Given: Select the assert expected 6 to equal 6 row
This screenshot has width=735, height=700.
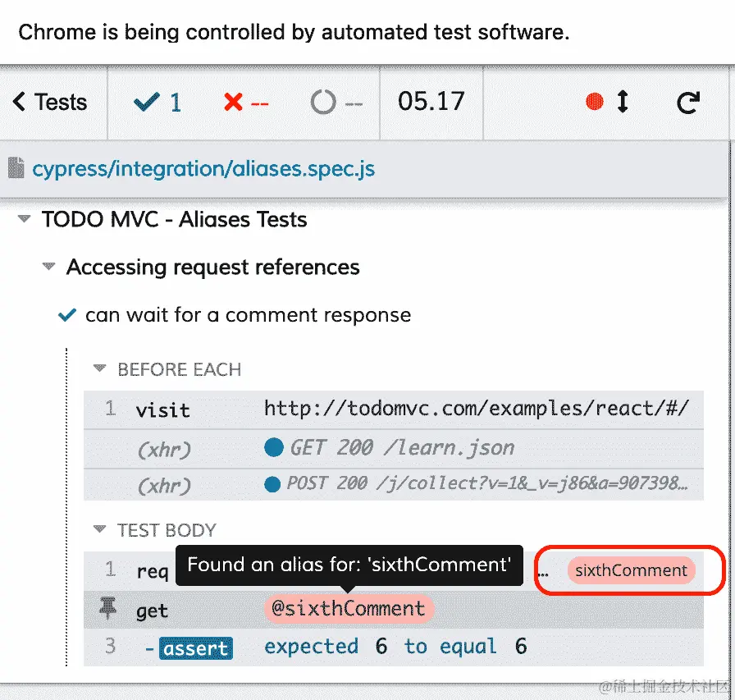Looking at the screenshot, I should [x=394, y=647].
